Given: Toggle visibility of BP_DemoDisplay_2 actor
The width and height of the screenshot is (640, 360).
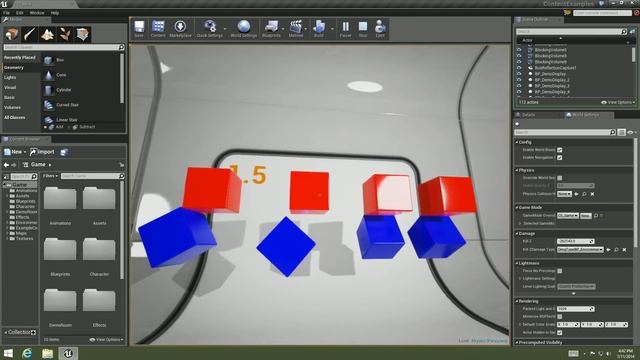Looking at the screenshot, I should tap(519, 80).
